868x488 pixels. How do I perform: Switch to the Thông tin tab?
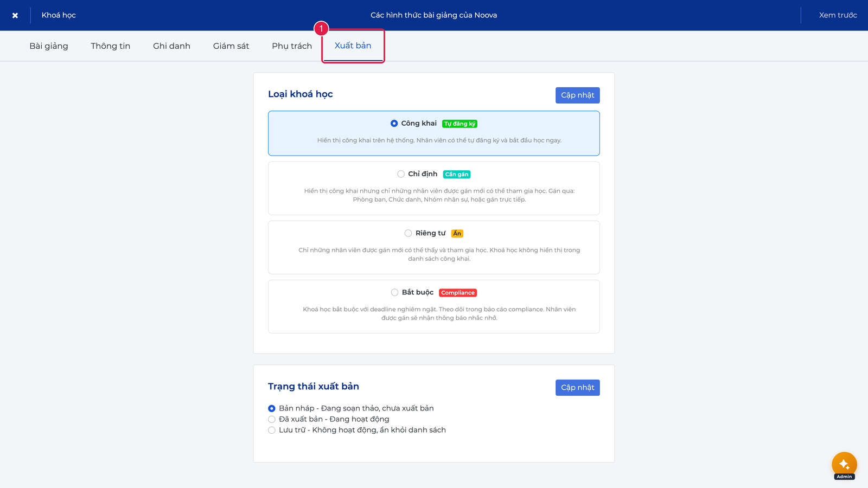pyautogui.click(x=111, y=46)
